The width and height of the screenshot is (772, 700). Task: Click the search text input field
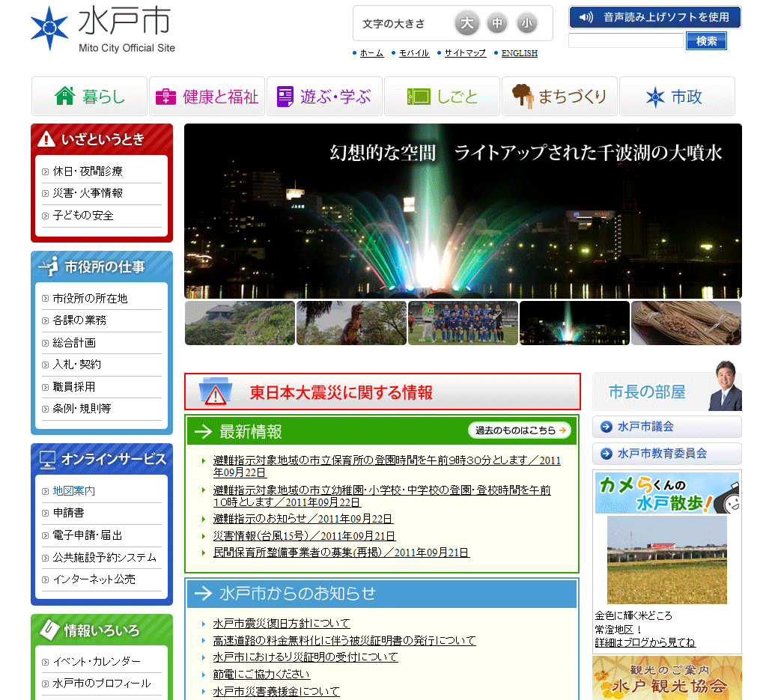coord(626,41)
